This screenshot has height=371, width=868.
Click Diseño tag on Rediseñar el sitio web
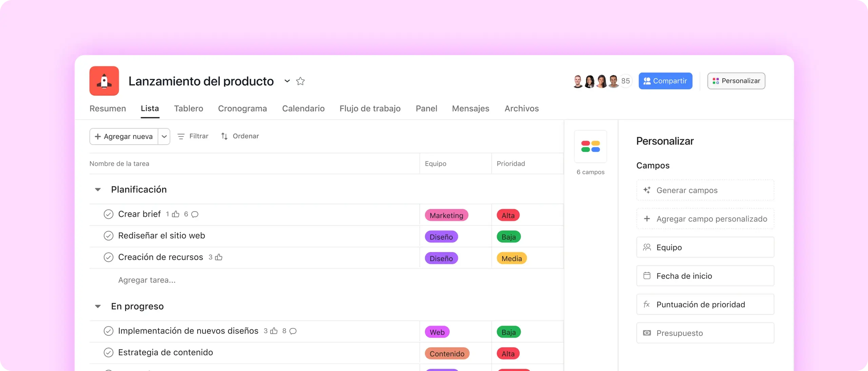(441, 237)
